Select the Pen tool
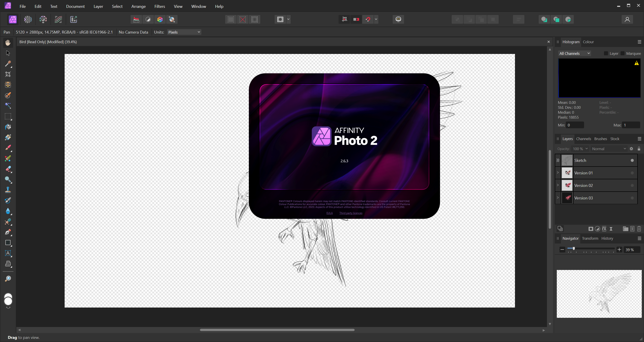This screenshot has height=342, width=644. [x=8, y=232]
